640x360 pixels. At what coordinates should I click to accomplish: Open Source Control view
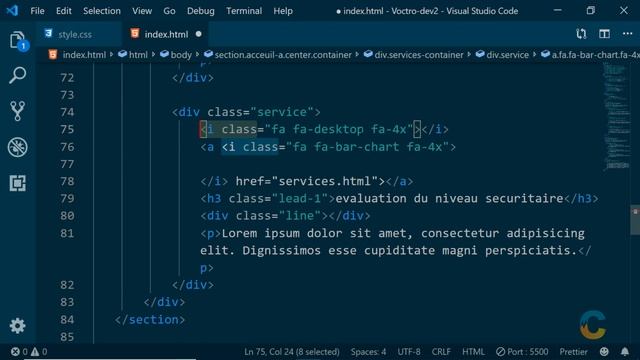click(x=18, y=111)
